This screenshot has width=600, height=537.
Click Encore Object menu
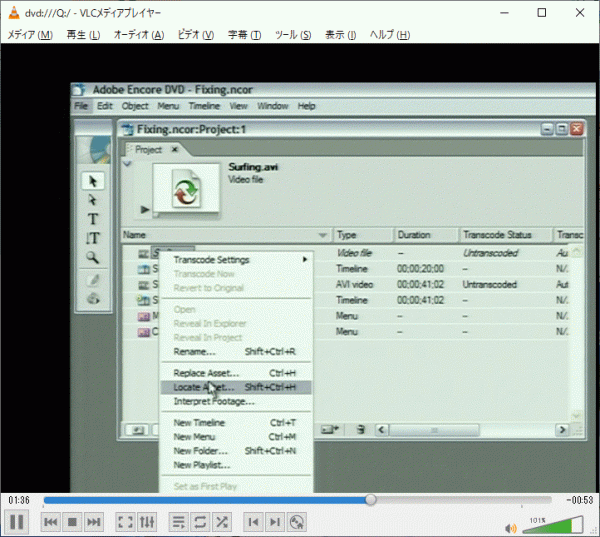[x=135, y=106]
